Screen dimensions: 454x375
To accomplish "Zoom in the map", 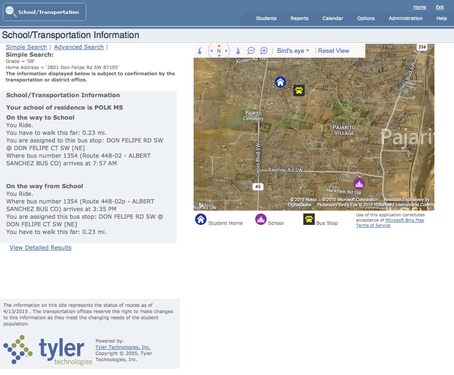I will 264,51.
